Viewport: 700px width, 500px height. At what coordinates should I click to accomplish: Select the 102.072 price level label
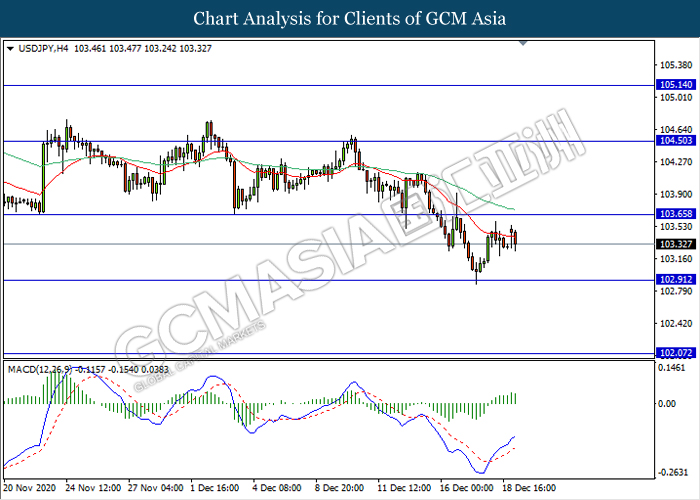pyautogui.click(x=676, y=353)
